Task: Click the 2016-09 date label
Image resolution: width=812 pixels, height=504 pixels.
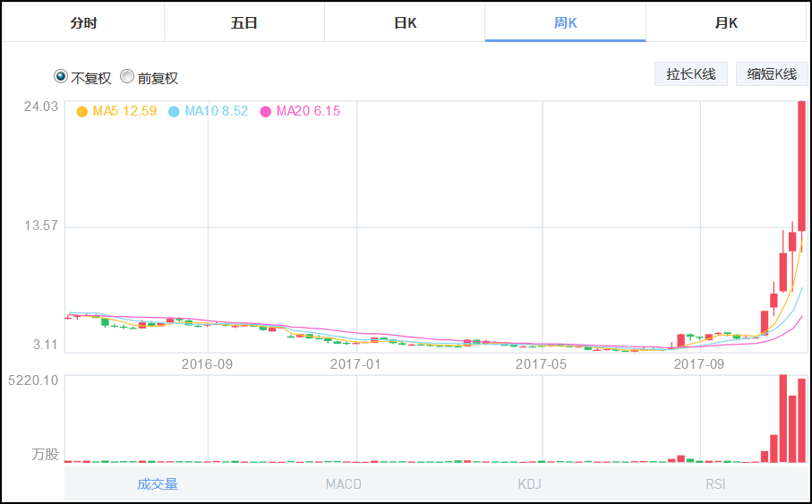Action: click(x=207, y=364)
